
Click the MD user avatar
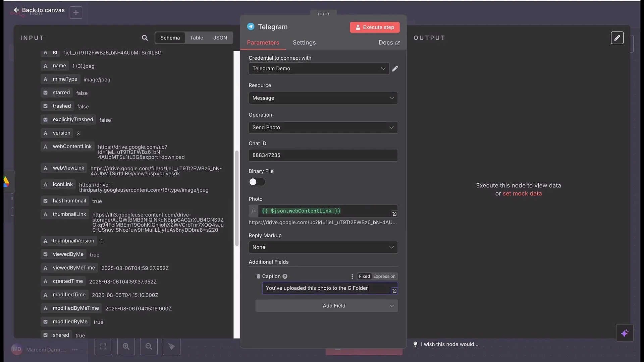pos(16,349)
